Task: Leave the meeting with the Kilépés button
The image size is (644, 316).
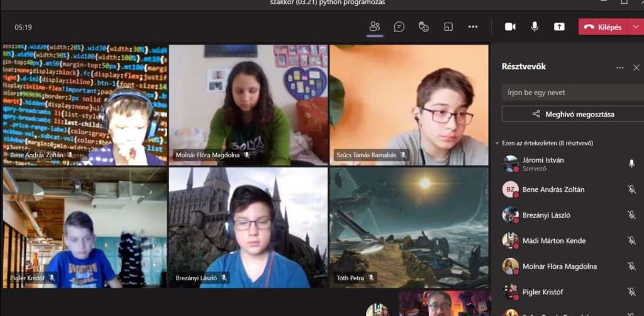Action: [603, 27]
